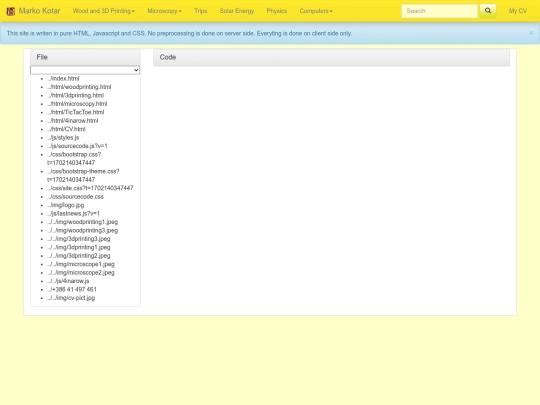Select ../js/sourcecode.js?v=1 entry
540x405 pixels.
coord(77,146)
